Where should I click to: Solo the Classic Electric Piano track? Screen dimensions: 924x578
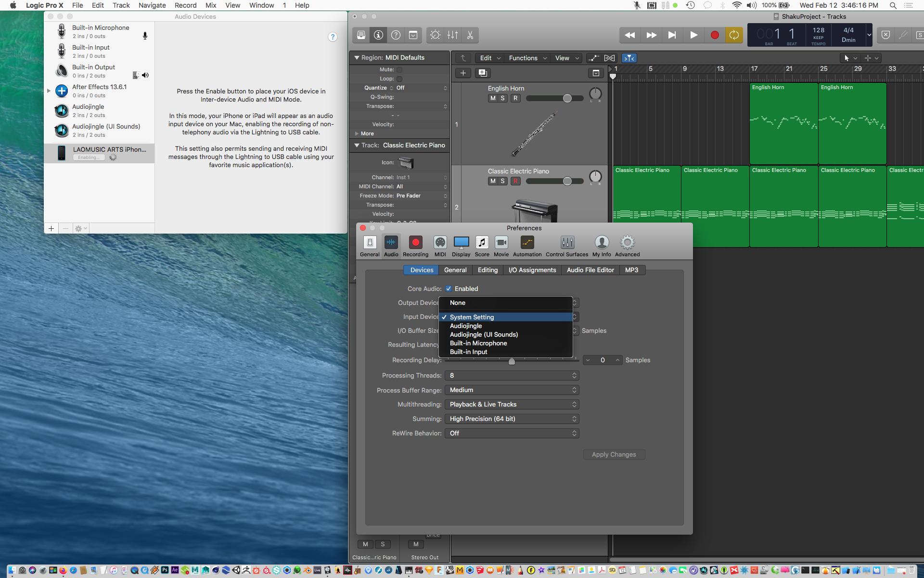tap(503, 181)
